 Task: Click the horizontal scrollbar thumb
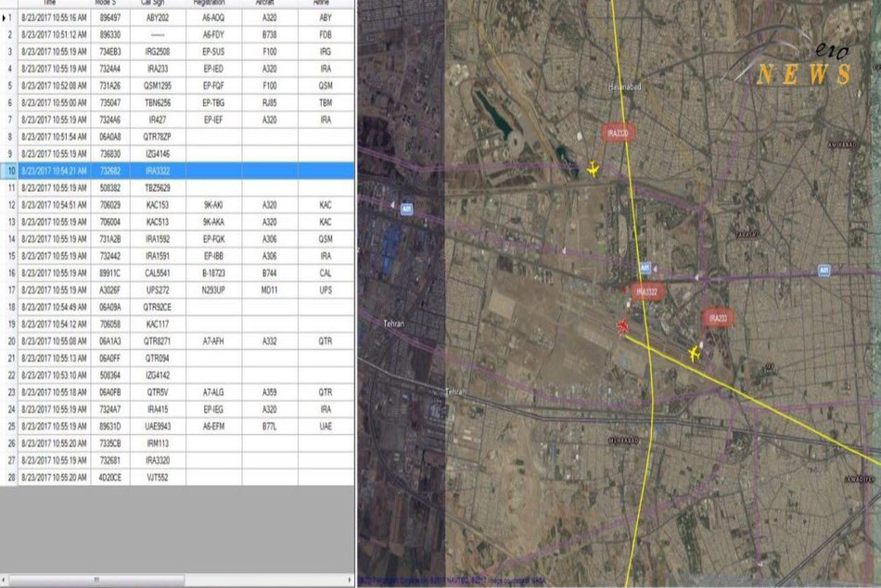point(96,580)
